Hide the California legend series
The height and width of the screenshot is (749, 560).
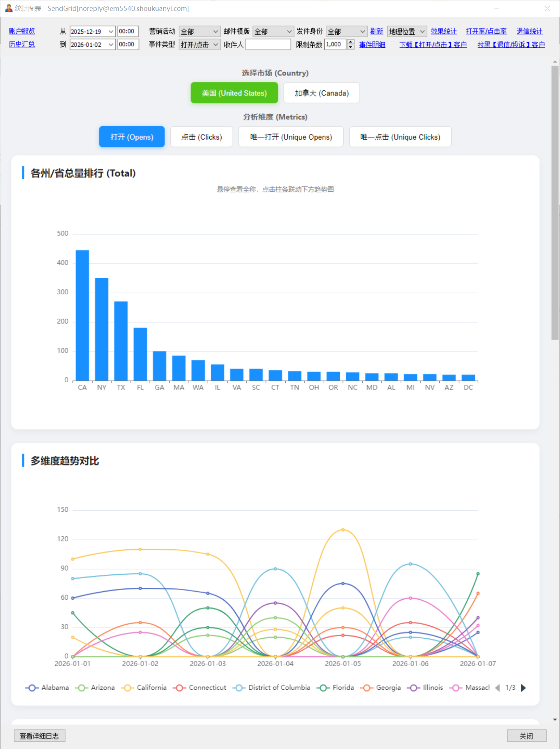coord(144,688)
